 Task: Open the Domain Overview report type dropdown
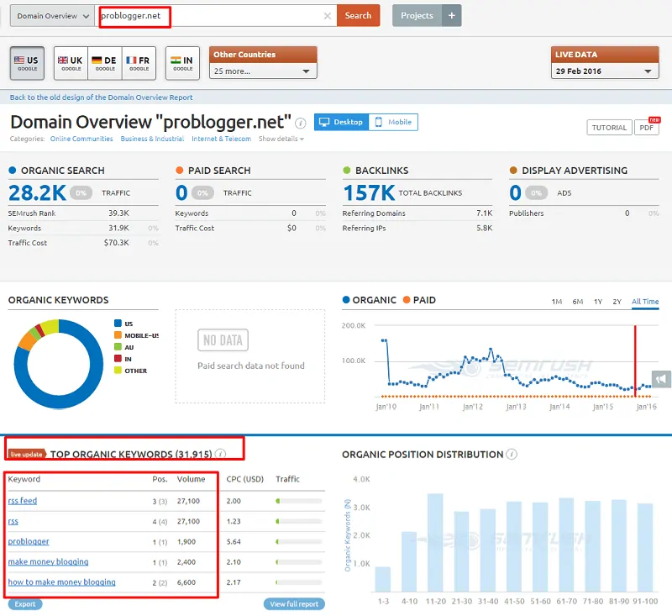52,16
